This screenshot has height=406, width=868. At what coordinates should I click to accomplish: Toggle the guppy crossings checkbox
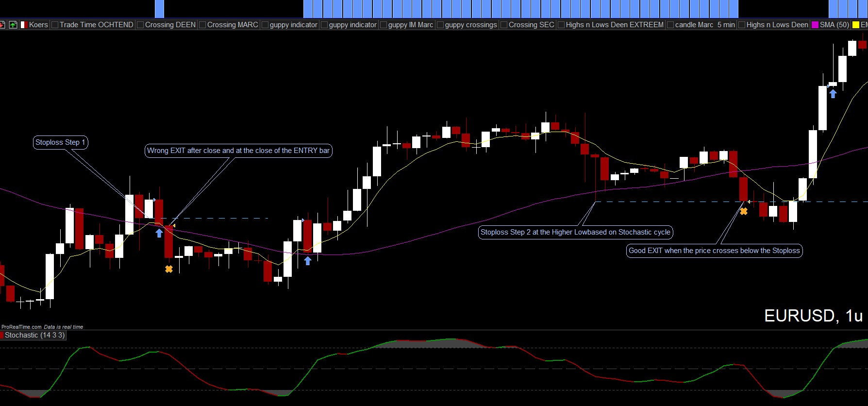(x=440, y=25)
